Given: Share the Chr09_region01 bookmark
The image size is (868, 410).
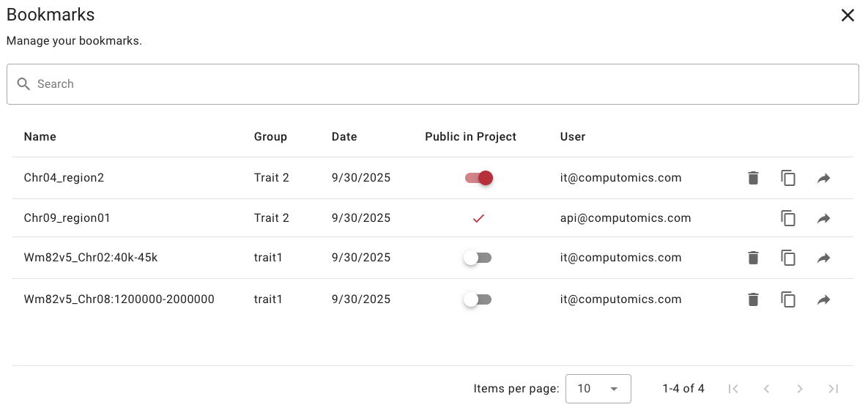Looking at the screenshot, I should click(x=823, y=218).
